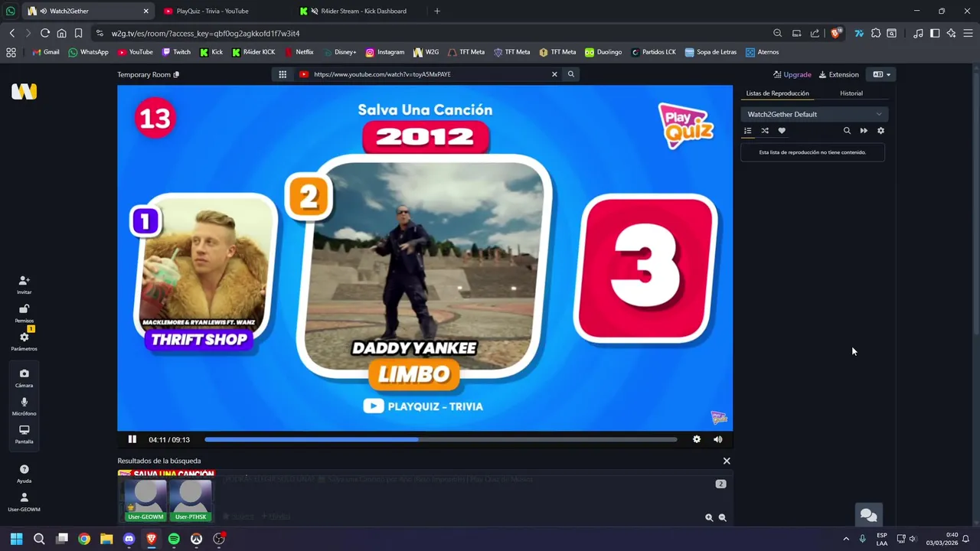
Task: Open Permisos in the left sidebar
Action: click(24, 313)
